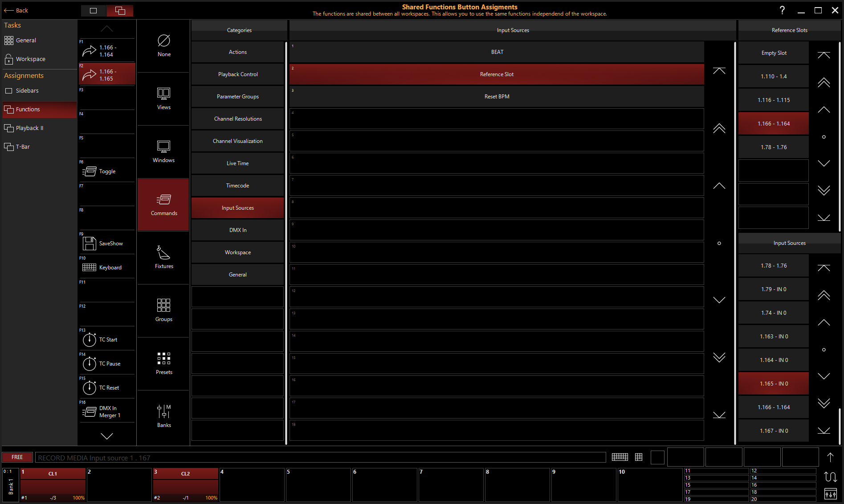Open the on-screen keyboard icon in the command bar
This screenshot has width=844, height=504.
click(620, 457)
